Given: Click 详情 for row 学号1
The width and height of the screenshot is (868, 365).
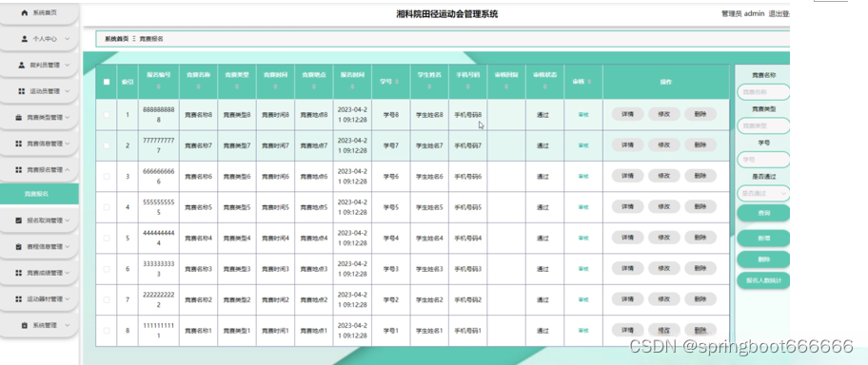Looking at the screenshot, I should click(628, 330).
